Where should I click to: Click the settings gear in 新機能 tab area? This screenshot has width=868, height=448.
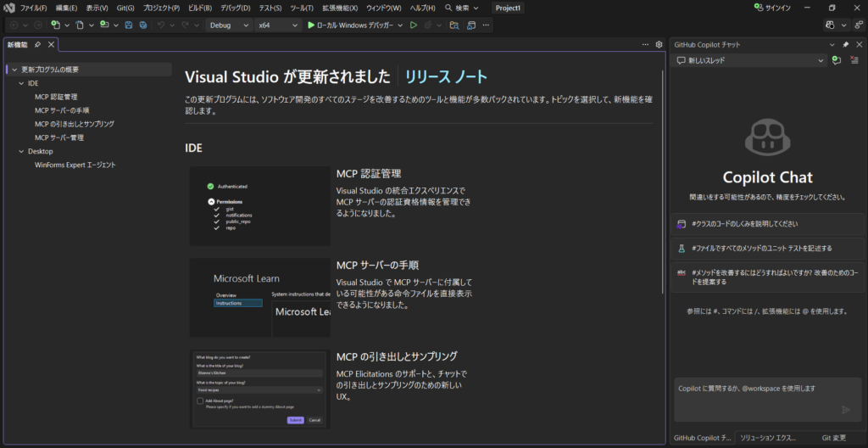659,44
